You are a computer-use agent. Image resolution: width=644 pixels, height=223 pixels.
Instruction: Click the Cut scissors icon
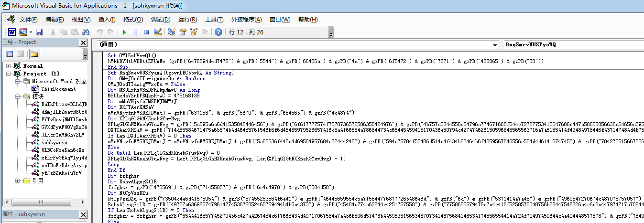[x=53, y=32]
